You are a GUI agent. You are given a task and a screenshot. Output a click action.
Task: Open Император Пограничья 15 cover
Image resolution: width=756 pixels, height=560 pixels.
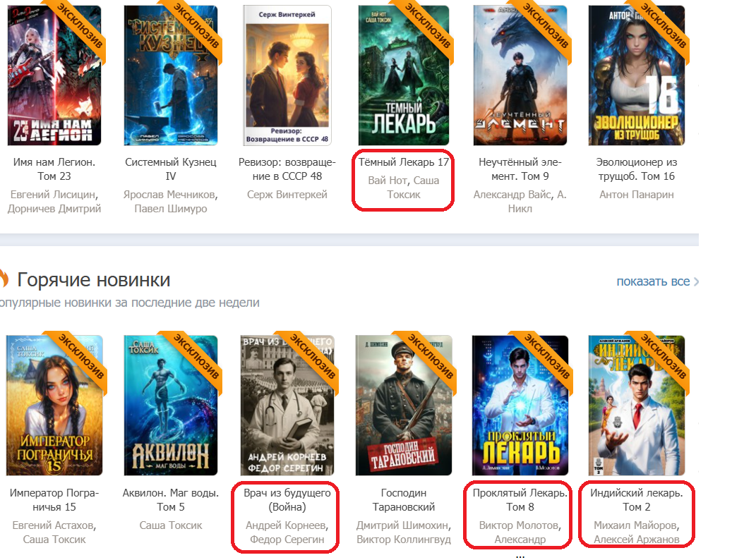pos(54,406)
